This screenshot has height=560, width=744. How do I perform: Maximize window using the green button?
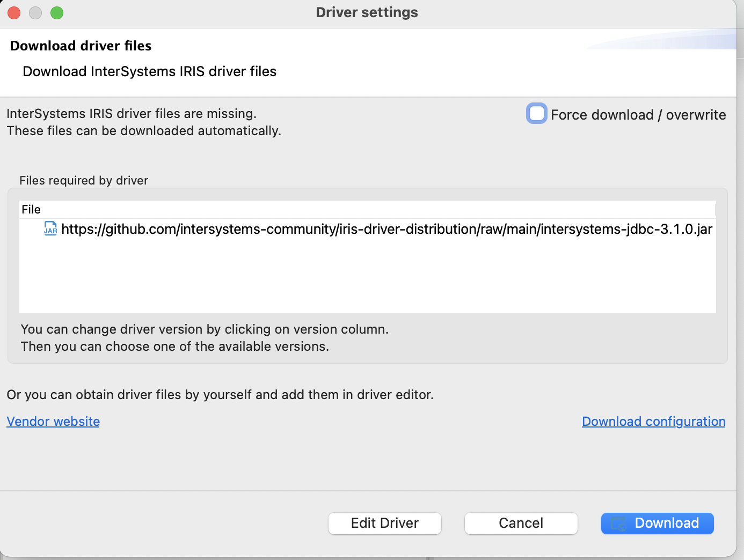tap(57, 13)
